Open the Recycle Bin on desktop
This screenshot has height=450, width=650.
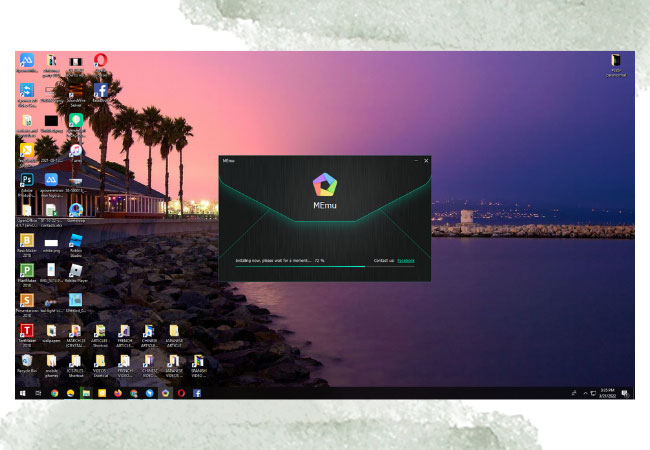click(x=27, y=360)
